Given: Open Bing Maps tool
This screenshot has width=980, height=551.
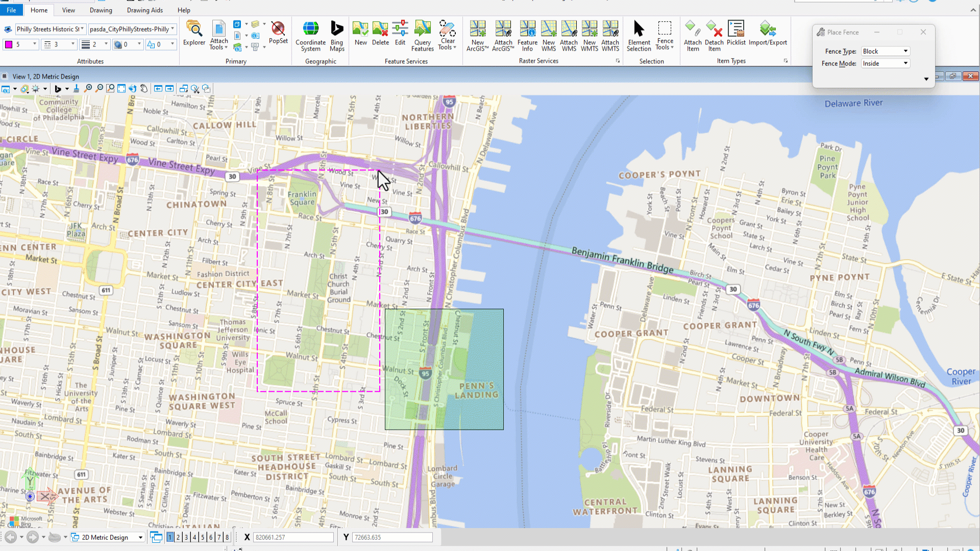Looking at the screenshot, I should coord(337,36).
